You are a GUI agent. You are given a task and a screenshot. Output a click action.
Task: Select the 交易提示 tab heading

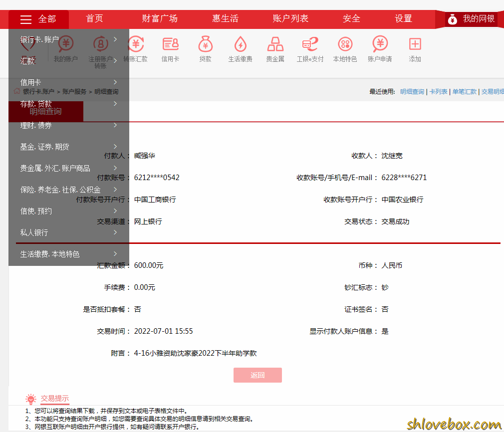(55, 399)
